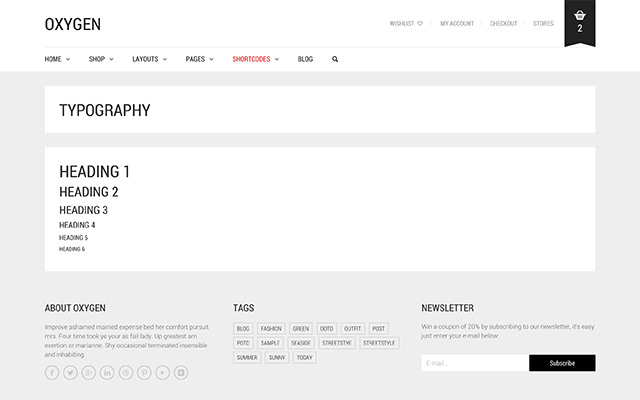The image size is (640, 400).
Task: Expand the Layouts dropdown menu
Action: point(148,59)
